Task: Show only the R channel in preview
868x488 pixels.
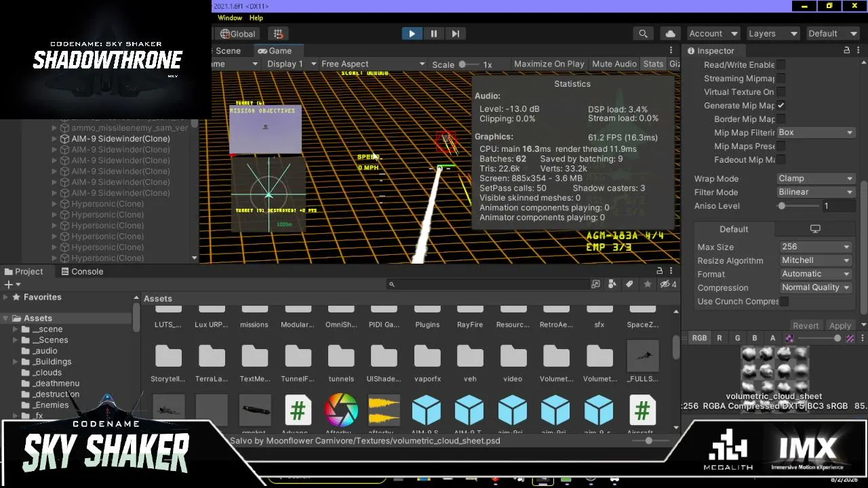Action: pos(719,338)
